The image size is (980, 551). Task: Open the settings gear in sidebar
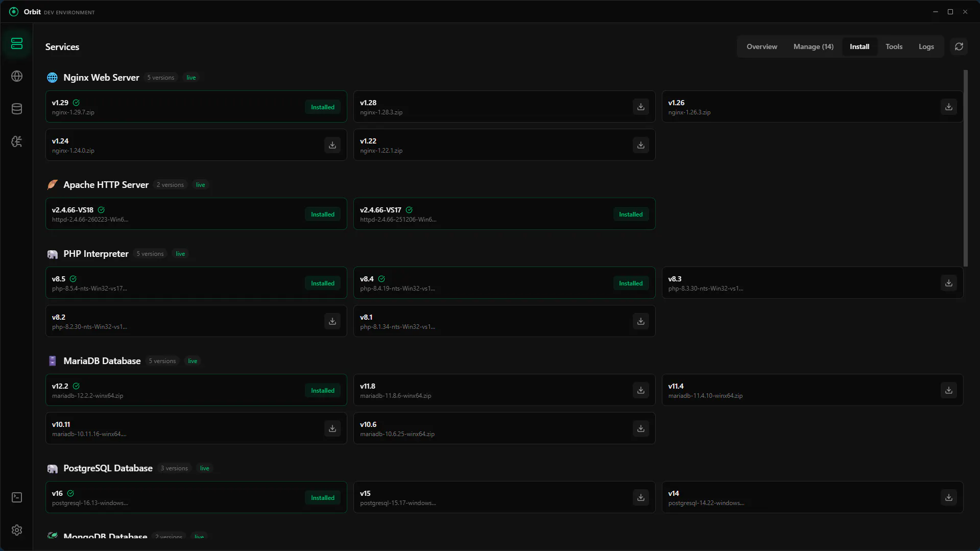tap(17, 530)
